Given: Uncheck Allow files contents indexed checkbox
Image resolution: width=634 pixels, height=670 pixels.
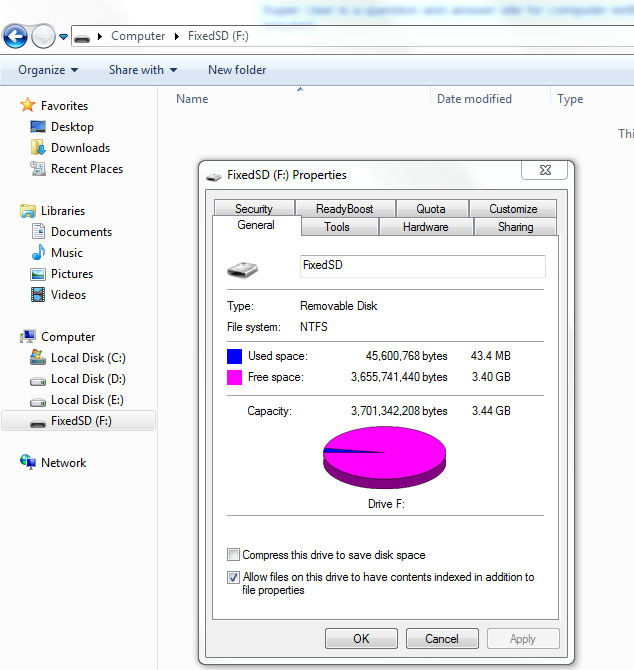Looking at the screenshot, I should click(x=233, y=577).
